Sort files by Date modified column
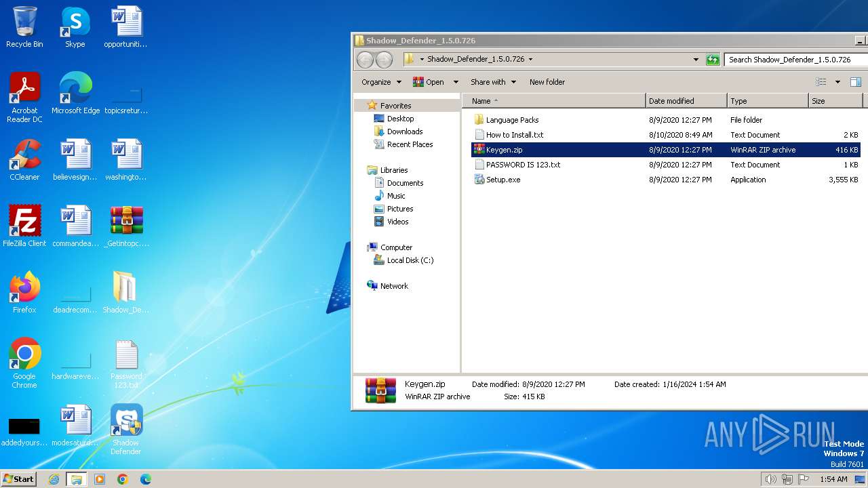The height and width of the screenshot is (488, 868). pos(686,101)
